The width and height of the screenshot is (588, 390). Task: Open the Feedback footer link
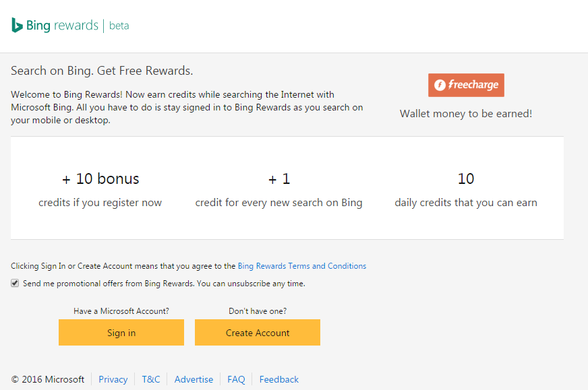click(279, 379)
